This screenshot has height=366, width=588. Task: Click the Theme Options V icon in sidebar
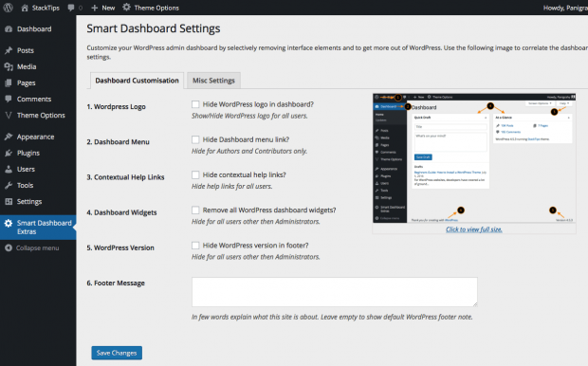click(x=9, y=115)
